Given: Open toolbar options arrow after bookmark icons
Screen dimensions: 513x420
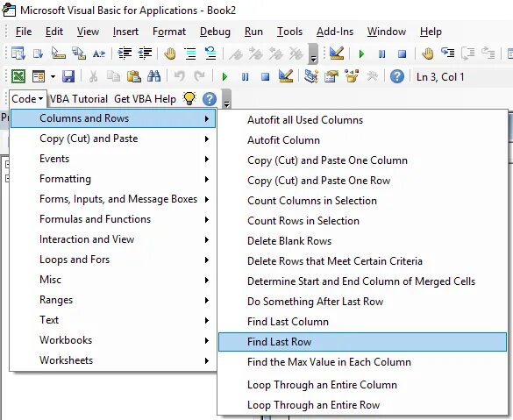Looking at the screenshot, I should 313,53.
